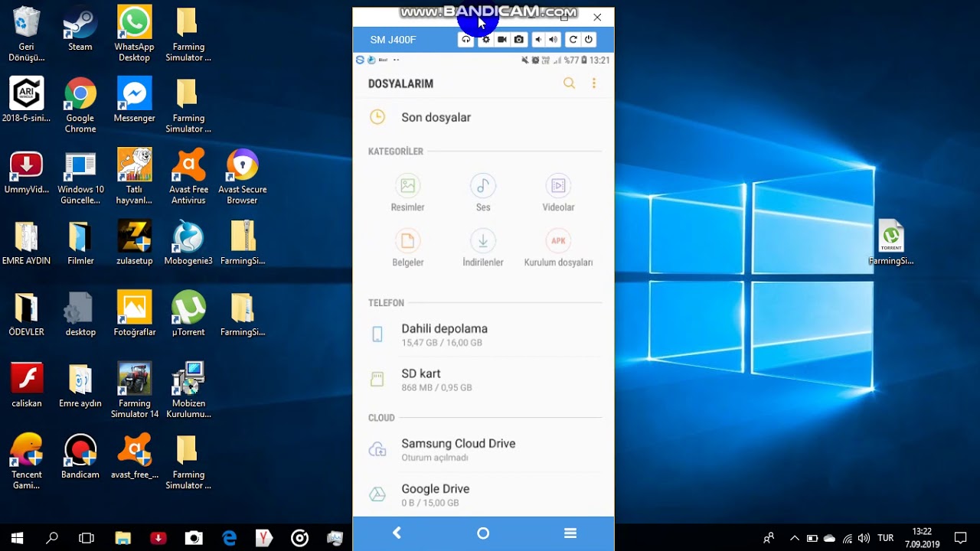Open the Windows Start menu
The image size is (980, 551).
[17, 538]
